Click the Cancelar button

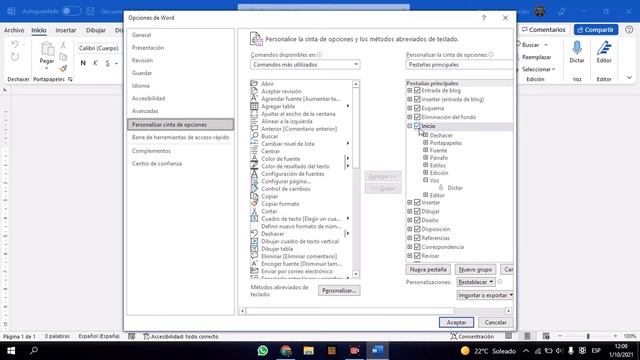tap(495, 322)
